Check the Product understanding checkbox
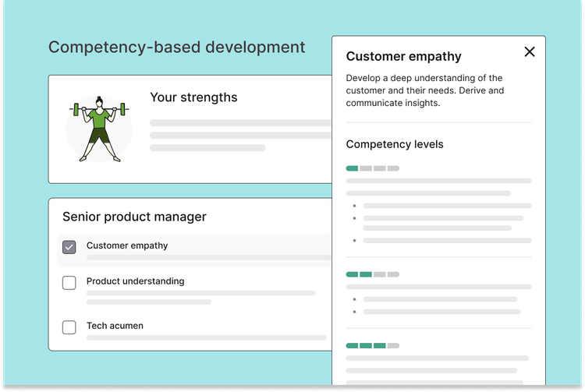Viewport: 585px width, 392px height. (x=69, y=282)
